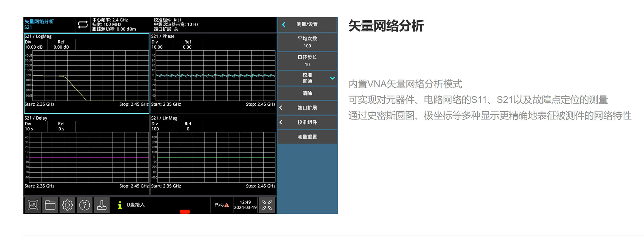This screenshot has width=644, height=236.
Task: Click the 扫宽: 100 MHz text
Action: click(x=107, y=24)
